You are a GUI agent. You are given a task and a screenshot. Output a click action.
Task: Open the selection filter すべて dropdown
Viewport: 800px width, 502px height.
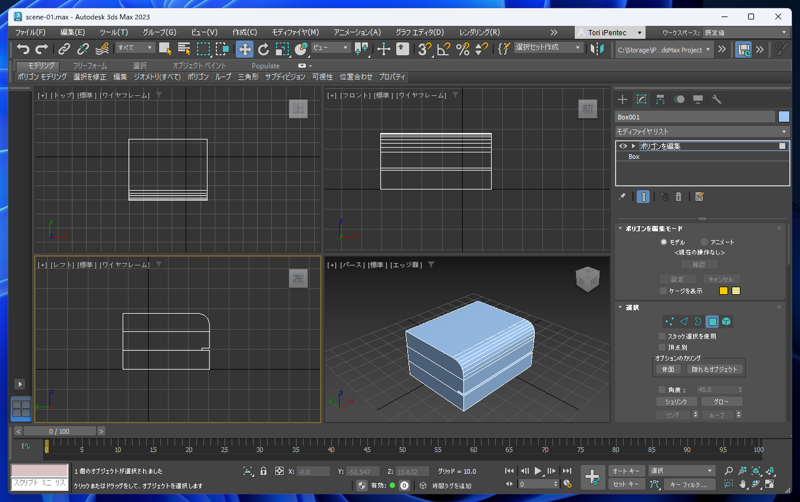click(135, 47)
